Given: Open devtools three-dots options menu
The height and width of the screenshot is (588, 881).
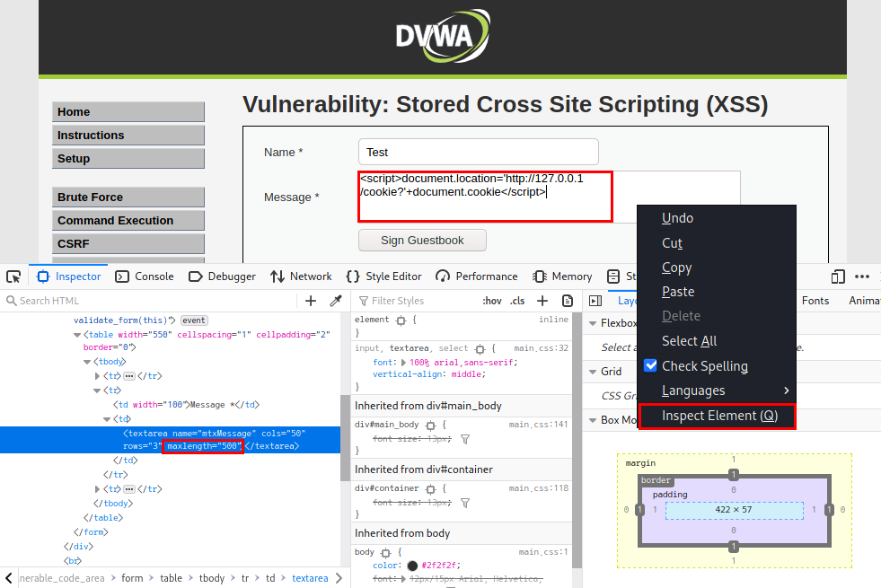Looking at the screenshot, I should pyautogui.click(x=862, y=276).
